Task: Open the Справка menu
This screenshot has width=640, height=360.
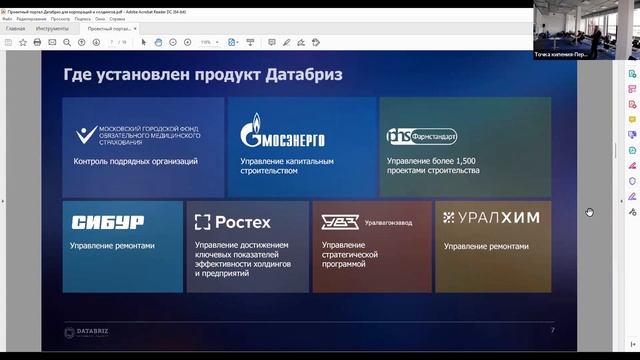Action: [x=117, y=19]
